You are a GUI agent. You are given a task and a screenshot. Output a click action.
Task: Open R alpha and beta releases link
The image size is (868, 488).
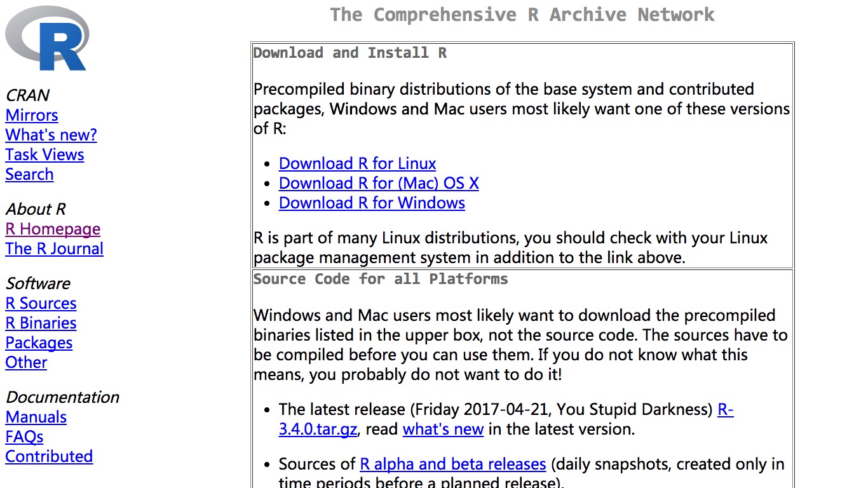click(x=453, y=464)
